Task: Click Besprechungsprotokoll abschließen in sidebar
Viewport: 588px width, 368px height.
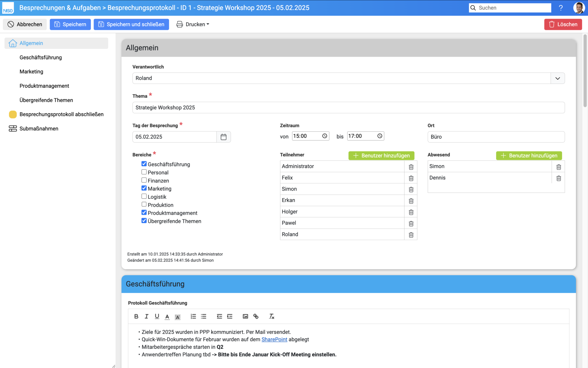Action: [x=61, y=114]
